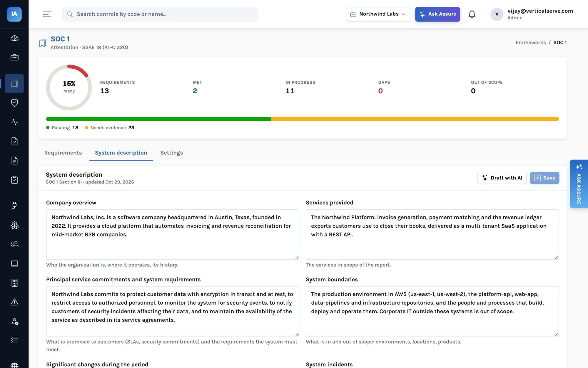Open the user check icon in sidebar
Viewport: 588px width, 368px height.
coord(14,321)
